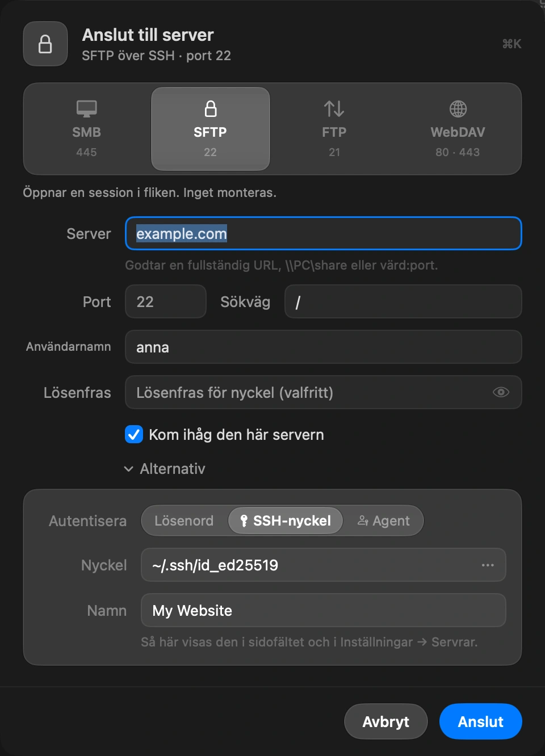Select the SFTP protocol tab

[x=210, y=129]
